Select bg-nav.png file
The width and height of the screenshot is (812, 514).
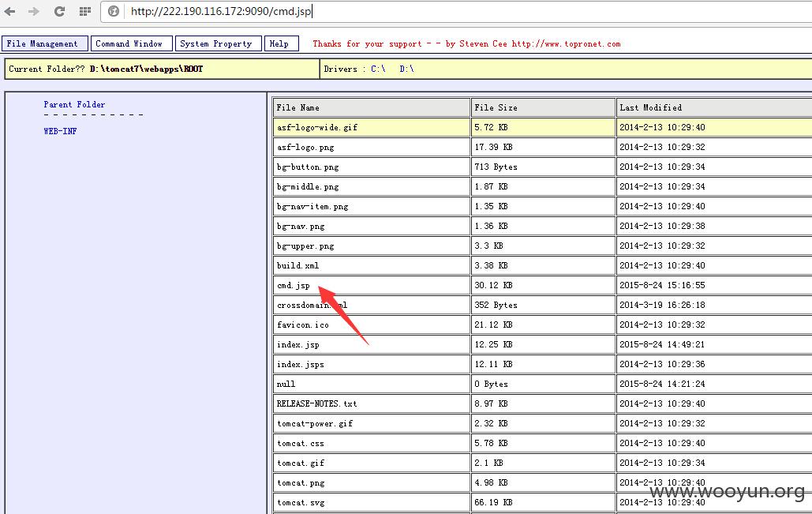click(x=301, y=226)
